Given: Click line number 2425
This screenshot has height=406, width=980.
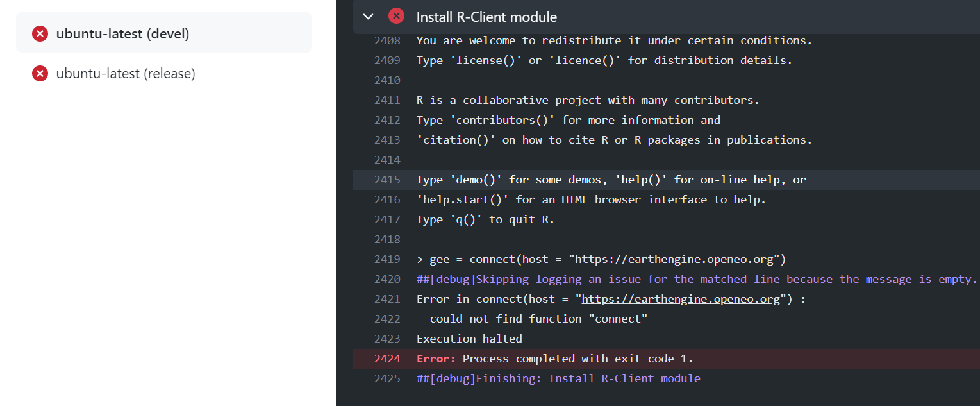Looking at the screenshot, I should click(x=387, y=378).
